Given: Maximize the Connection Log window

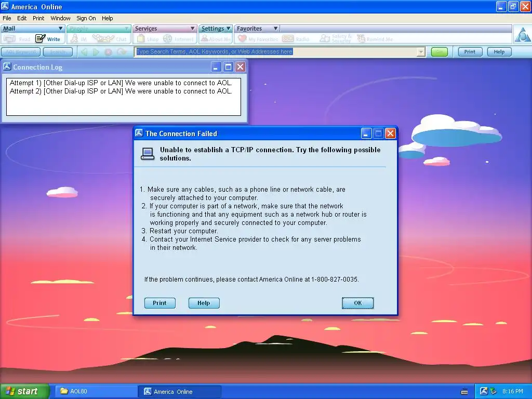Looking at the screenshot, I should [229, 67].
